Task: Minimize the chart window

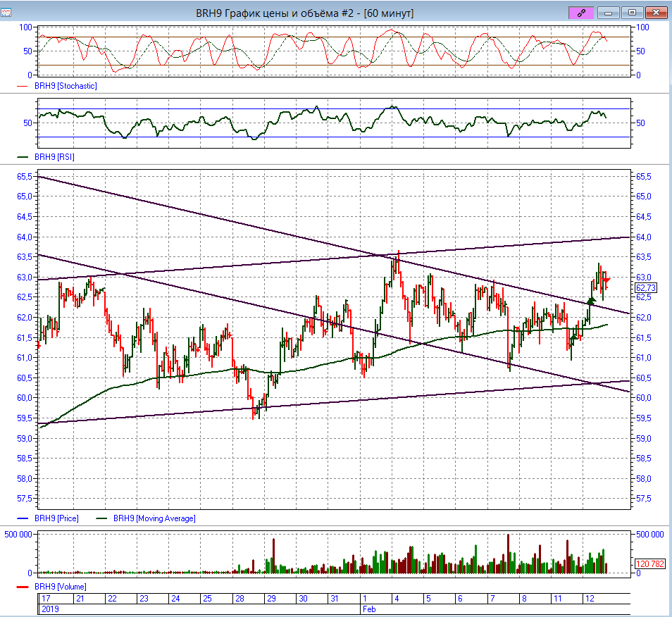Action: pos(609,13)
